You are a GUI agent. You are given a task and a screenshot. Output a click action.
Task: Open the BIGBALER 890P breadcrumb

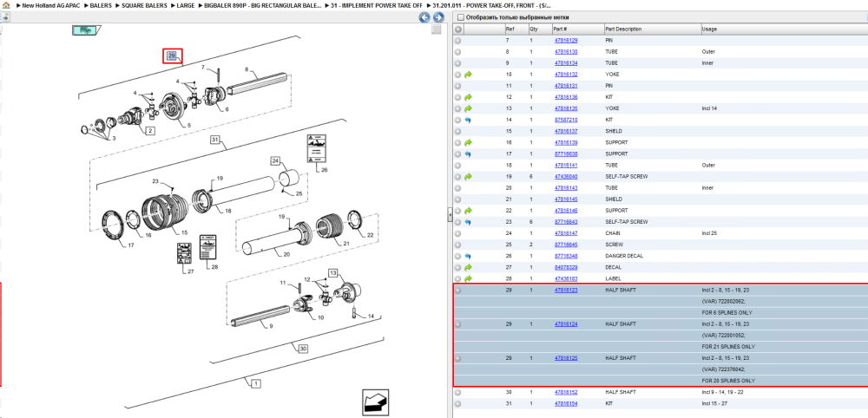(262, 4)
